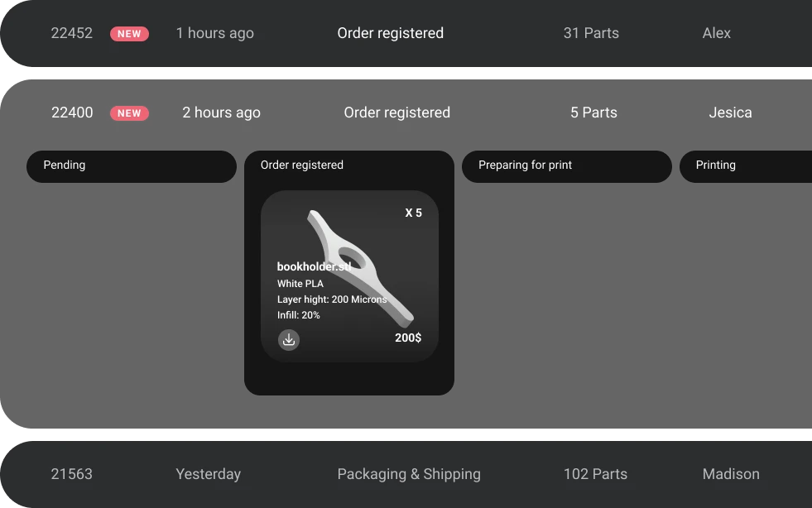The width and height of the screenshot is (812, 508).
Task: Click the 200$ price on the part card
Action: (x=408, y=338)
